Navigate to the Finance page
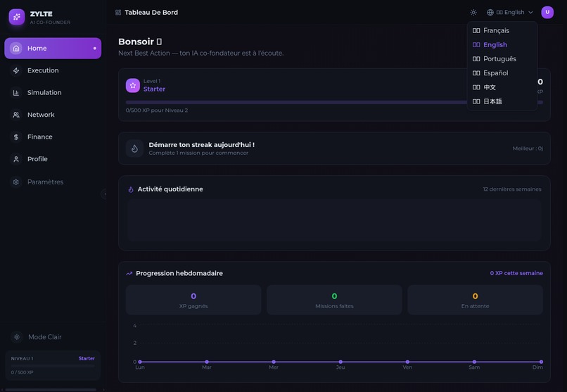Viewport: 567px width, 392px height. 53,137
